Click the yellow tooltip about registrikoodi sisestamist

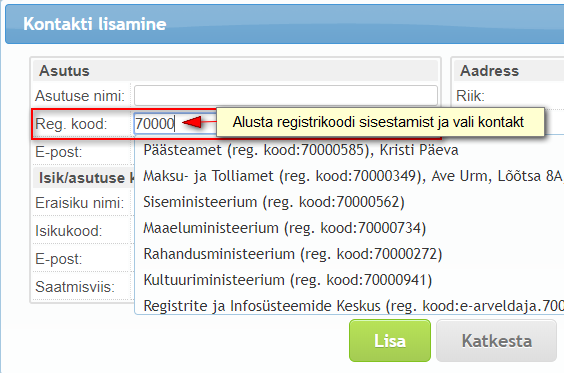point(380,122)
